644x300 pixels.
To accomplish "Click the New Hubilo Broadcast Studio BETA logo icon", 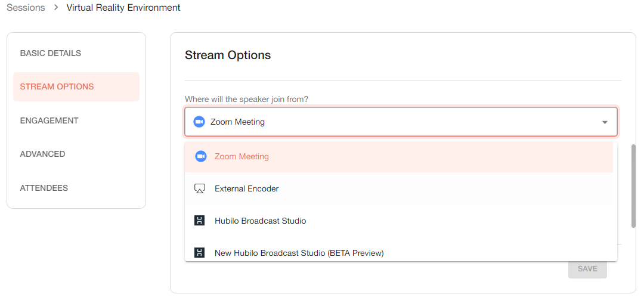I will [200, 253].
